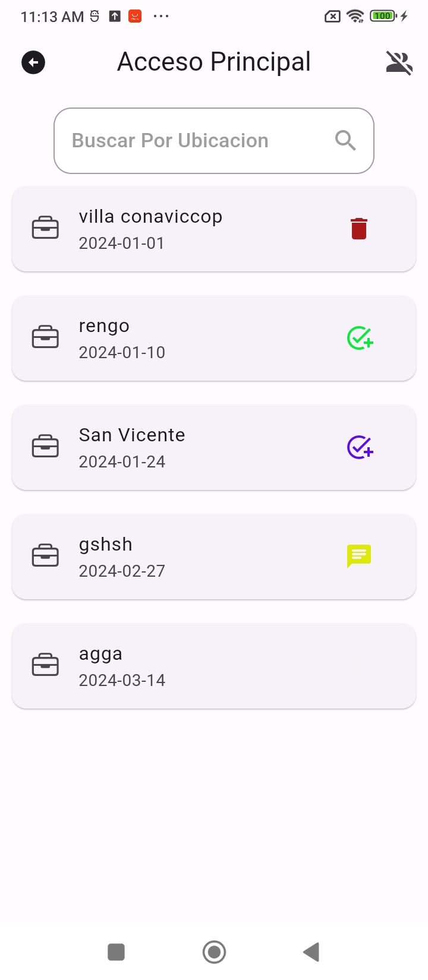Open the agga entry dated 2024-03-14
This screenshot has height=980, width=428.
[196, 666]
